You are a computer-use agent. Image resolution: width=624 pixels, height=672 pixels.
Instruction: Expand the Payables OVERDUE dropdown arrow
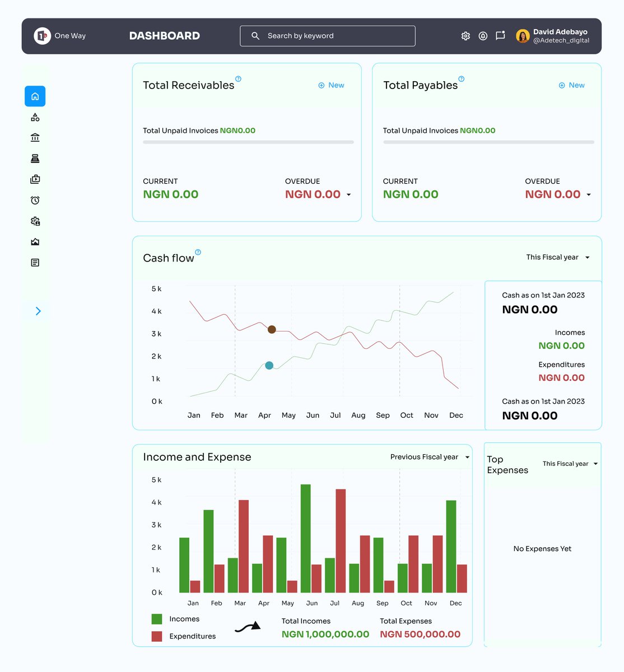pos(589,195)
